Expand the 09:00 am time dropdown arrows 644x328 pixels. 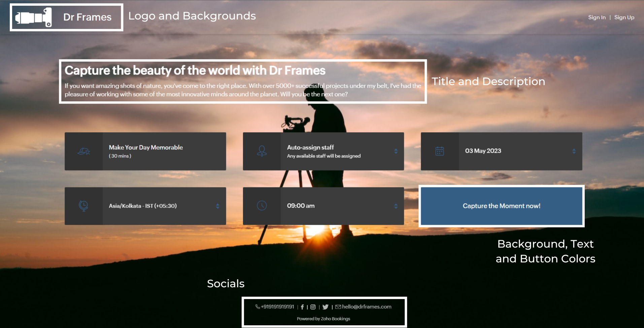(x=396, y=206)
